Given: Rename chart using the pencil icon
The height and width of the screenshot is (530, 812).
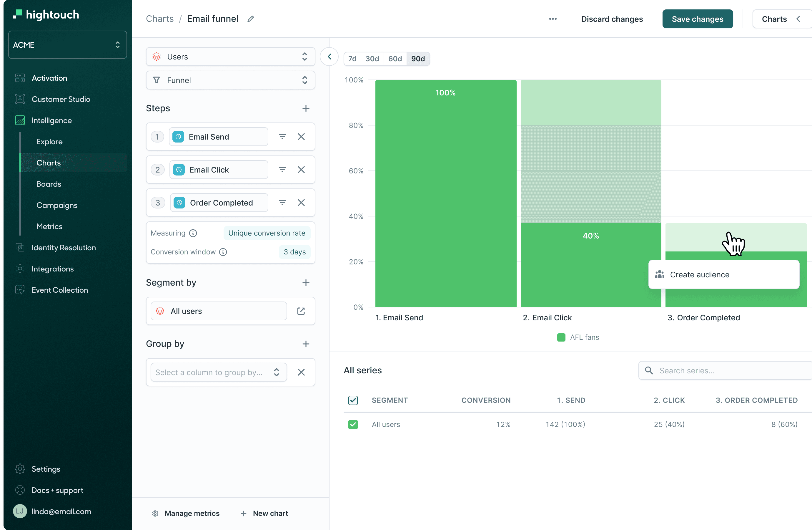Looking at the screenshot, I should [250, 19].
